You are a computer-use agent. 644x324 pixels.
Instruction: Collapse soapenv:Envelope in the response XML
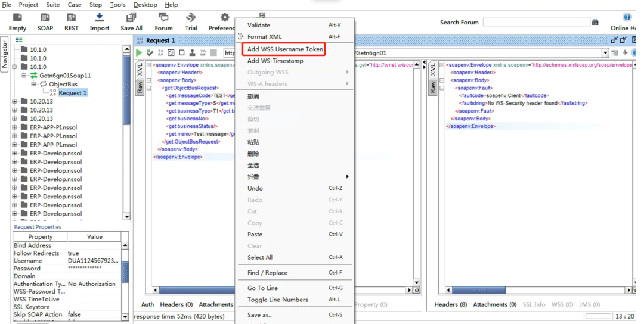(x=442, y=65)
